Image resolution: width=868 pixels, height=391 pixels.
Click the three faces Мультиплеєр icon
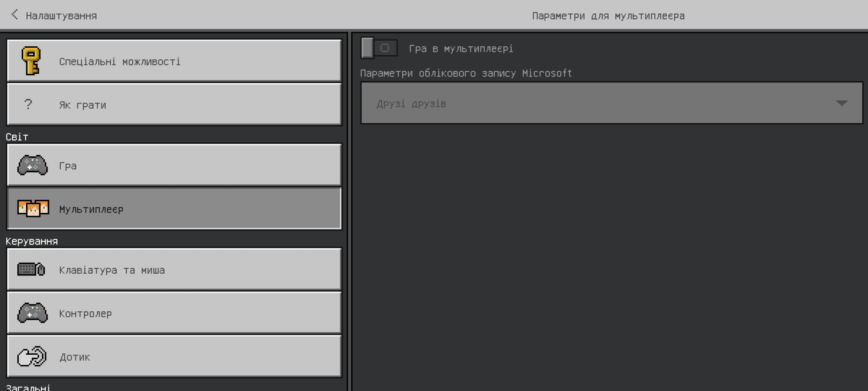[33, 209]
